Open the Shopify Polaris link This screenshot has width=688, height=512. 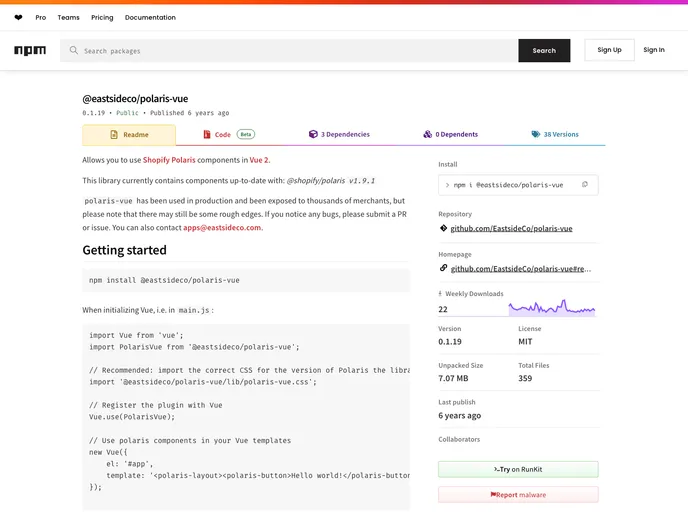point(169,160)
